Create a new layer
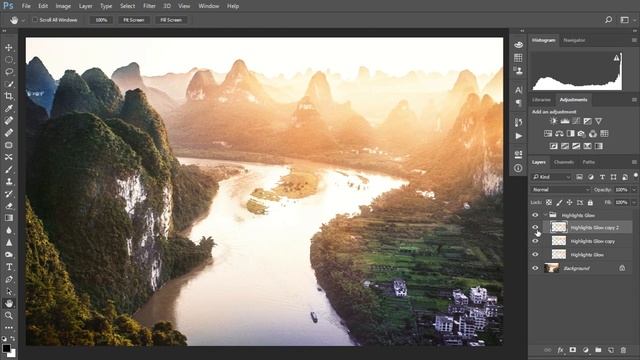Viewport: 640px width, 360px height. coord(611,350)
